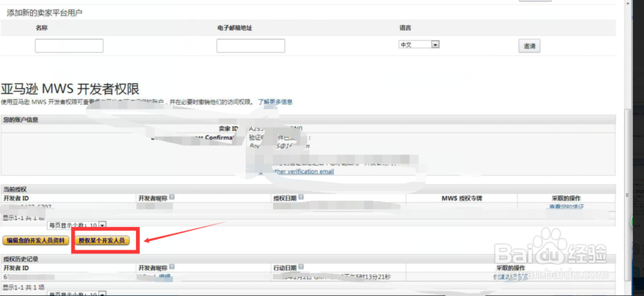Click the 名称 input field for new user
The height and width of the screenshot is (296, 644).
pyautogui.click(x=69, y=46)
